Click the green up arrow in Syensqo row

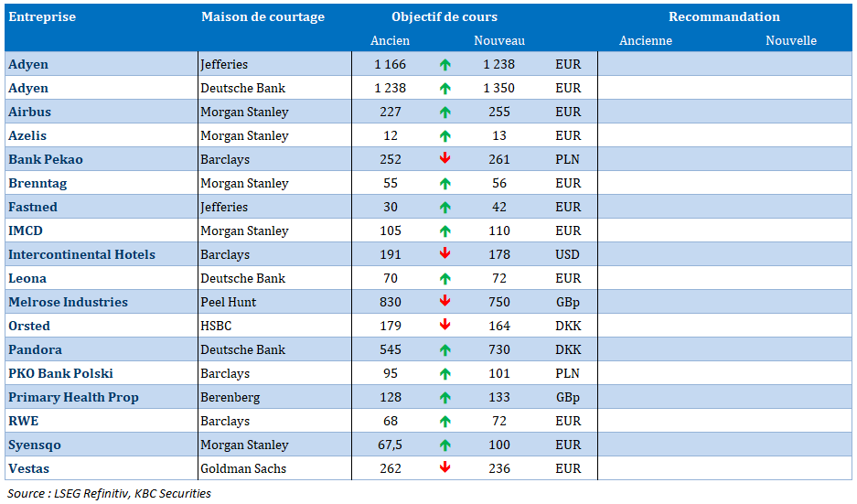pos(445,445)
